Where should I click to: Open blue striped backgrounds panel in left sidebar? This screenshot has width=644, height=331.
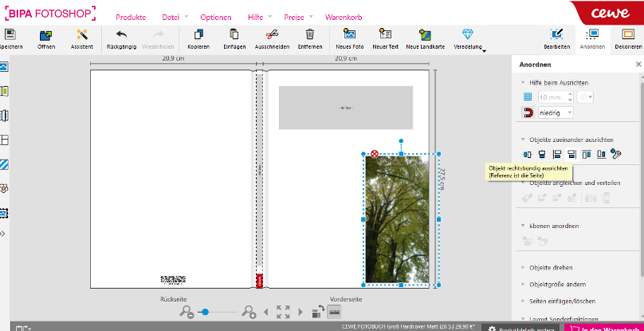[4, 165]
